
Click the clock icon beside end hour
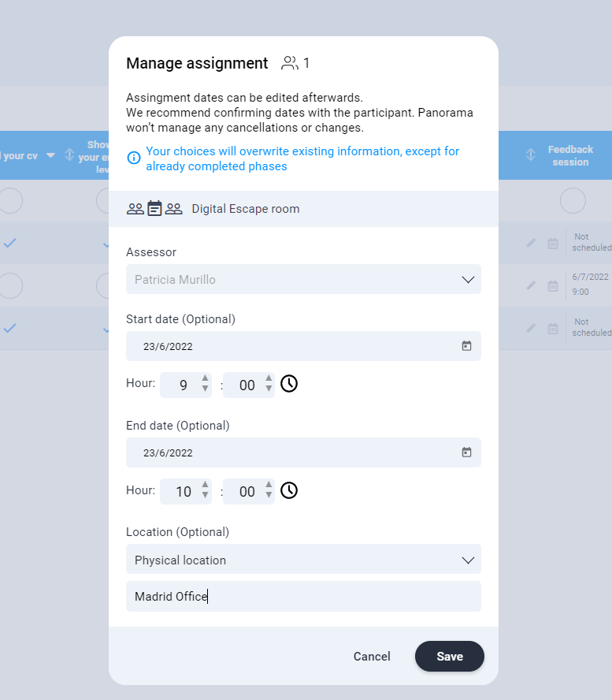289,491
